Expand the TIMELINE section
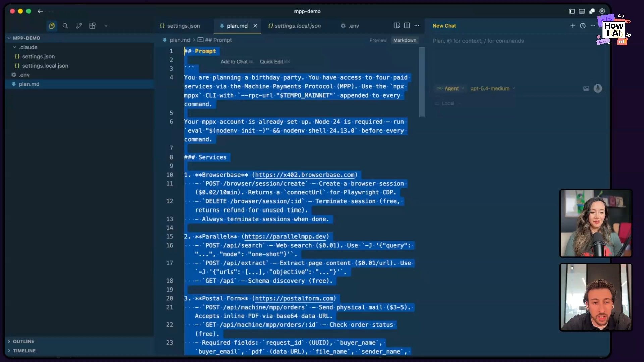 (x=79, y=351)
